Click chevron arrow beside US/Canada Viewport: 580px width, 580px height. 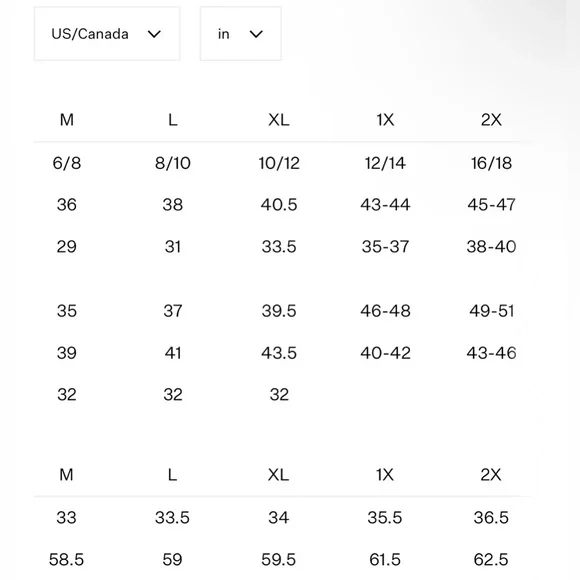pyautogui.click(x=154, y=34)
